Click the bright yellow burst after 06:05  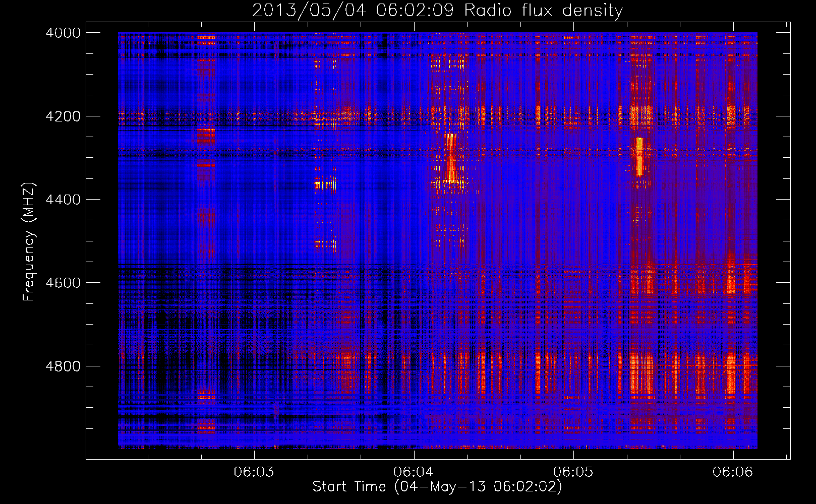639,156
